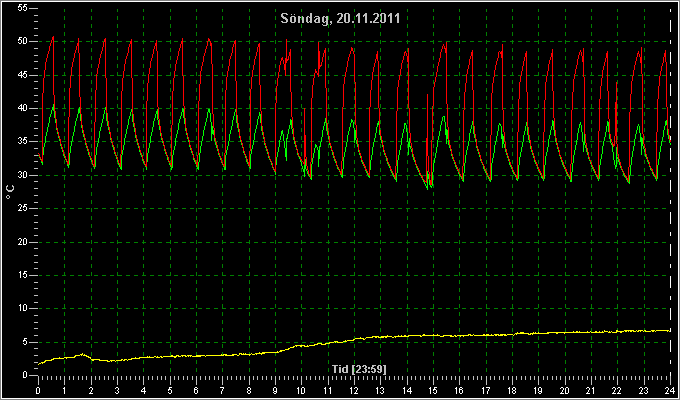Click hour 21 on the time axis
680x400 pixels.
tap(591, 390)
